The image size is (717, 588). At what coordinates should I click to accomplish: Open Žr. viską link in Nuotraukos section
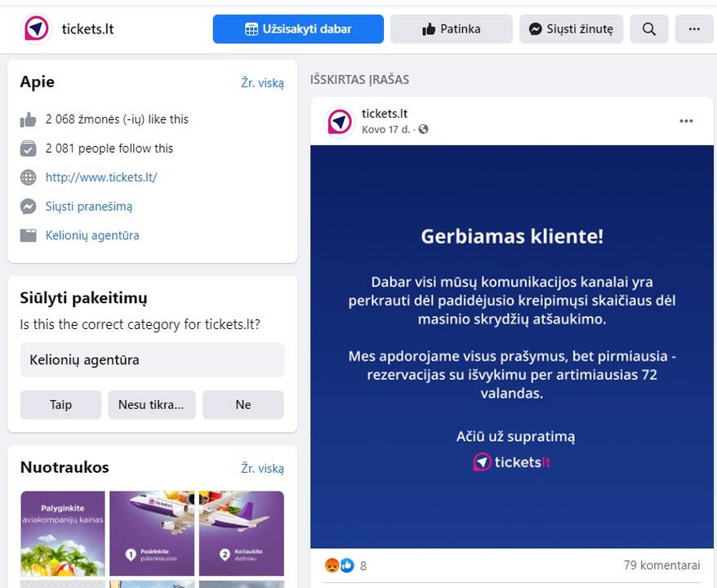click(262, 468)
